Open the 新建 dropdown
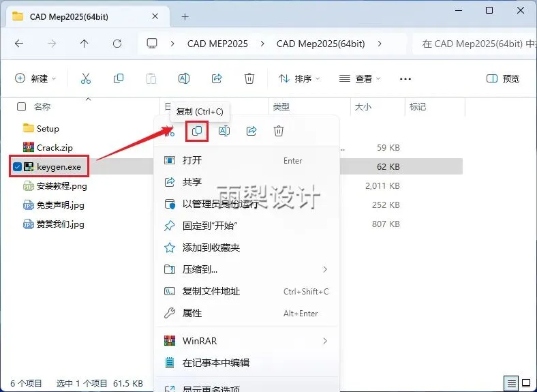The width and height of the screenshot is (537, 392). (35, 79)
